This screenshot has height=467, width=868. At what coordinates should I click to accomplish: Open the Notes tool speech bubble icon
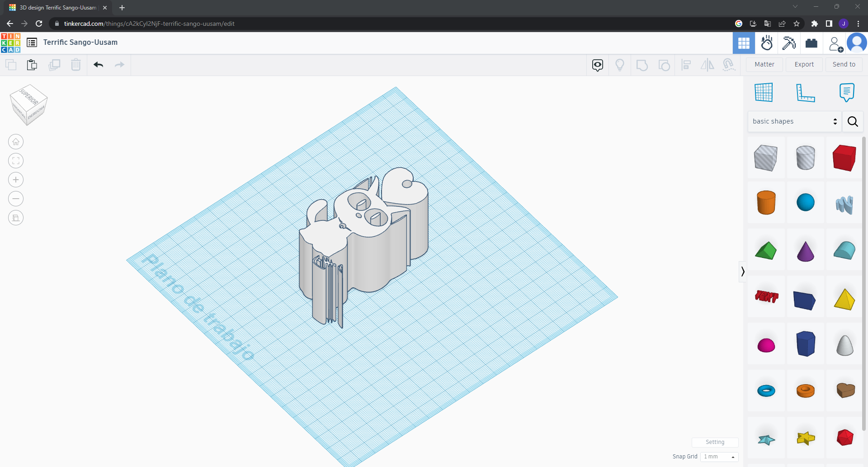(598, 65)
